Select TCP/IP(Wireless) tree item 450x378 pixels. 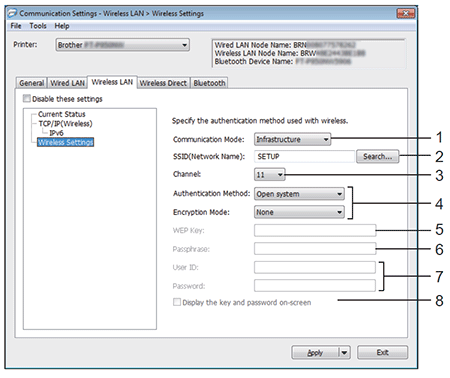(65, 124)
